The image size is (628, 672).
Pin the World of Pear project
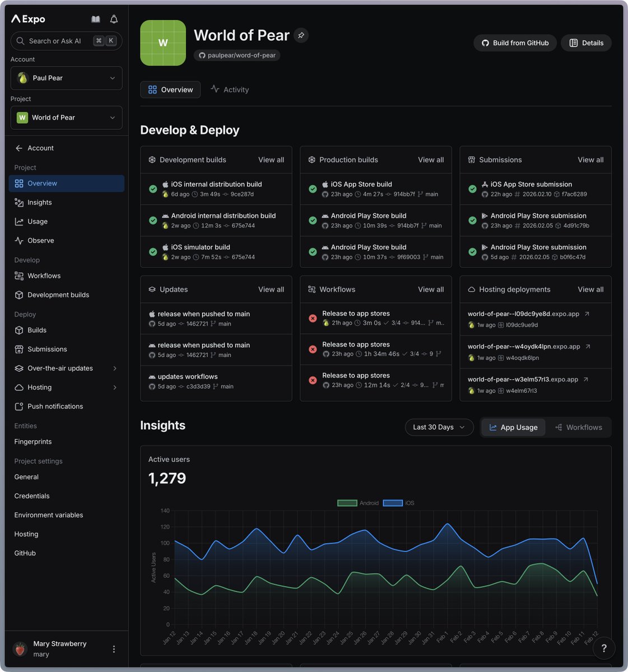(x=301, y=35)
